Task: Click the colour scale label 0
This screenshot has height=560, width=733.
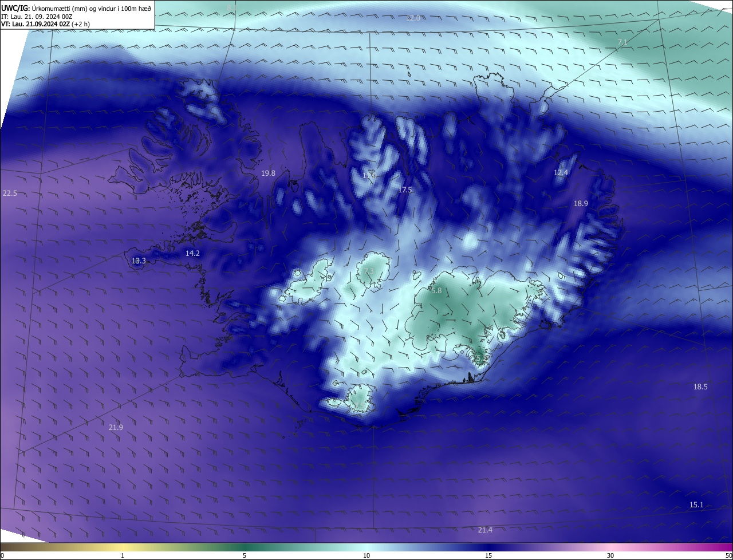Action: (2, 555)
